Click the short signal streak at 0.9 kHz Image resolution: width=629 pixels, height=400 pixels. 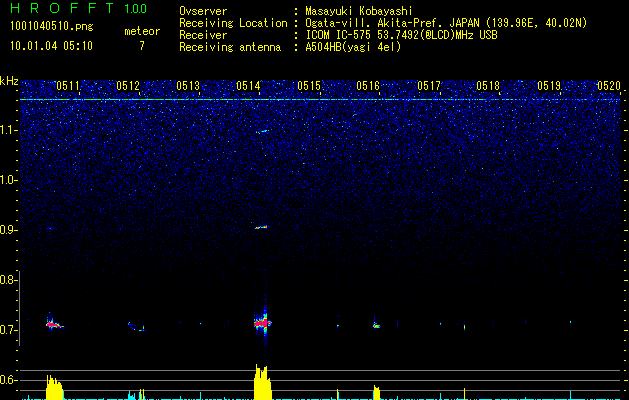click(x=261, y=227)
